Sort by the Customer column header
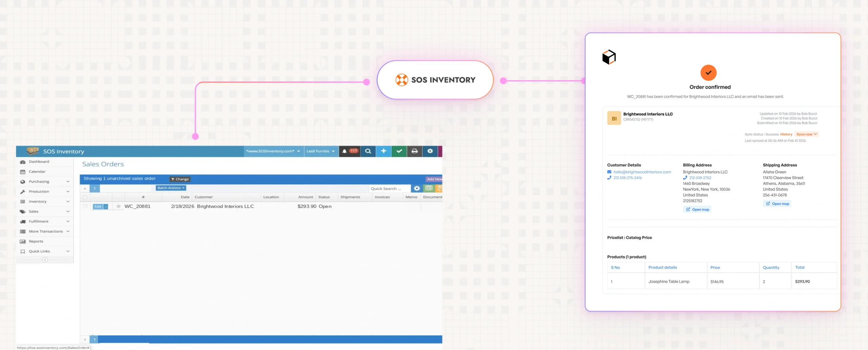Image resolution: width=868 pixels, height=350 pixels. tap(204, 197)
